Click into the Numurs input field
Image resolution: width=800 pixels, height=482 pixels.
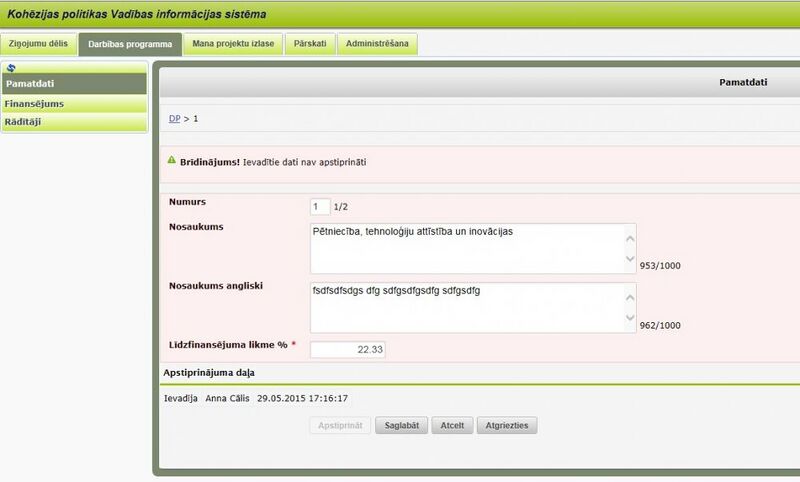pos(320,207)
